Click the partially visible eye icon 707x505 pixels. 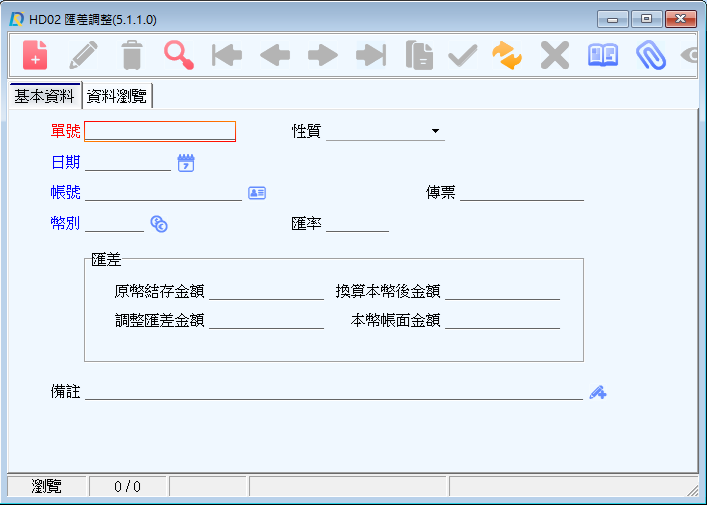click(690, 55)
